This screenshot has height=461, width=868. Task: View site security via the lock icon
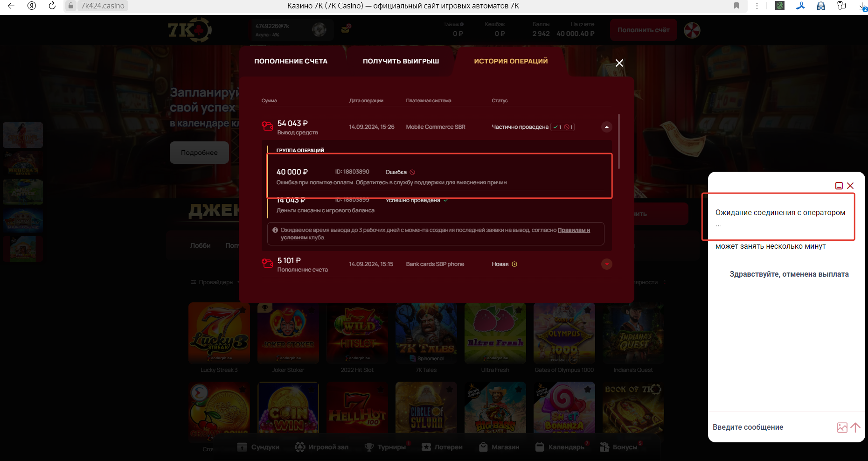(71, 6)
